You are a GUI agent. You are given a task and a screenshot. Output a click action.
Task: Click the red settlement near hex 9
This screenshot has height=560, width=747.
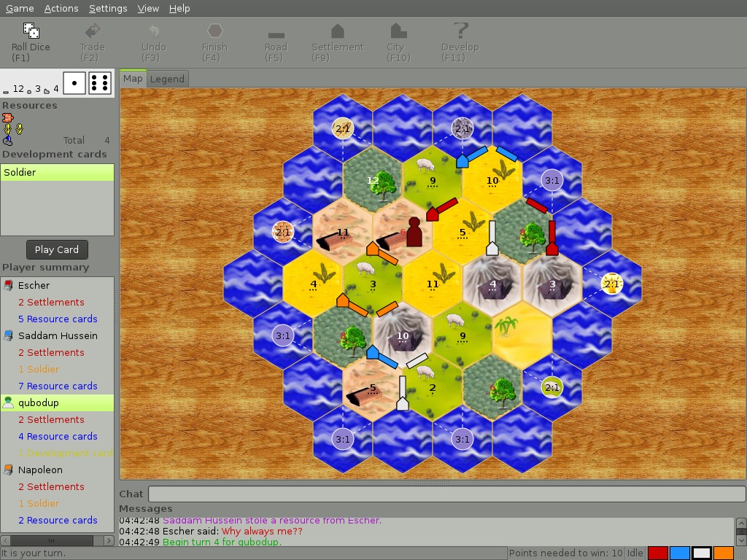pyautogui.click(x=432, y=214)
